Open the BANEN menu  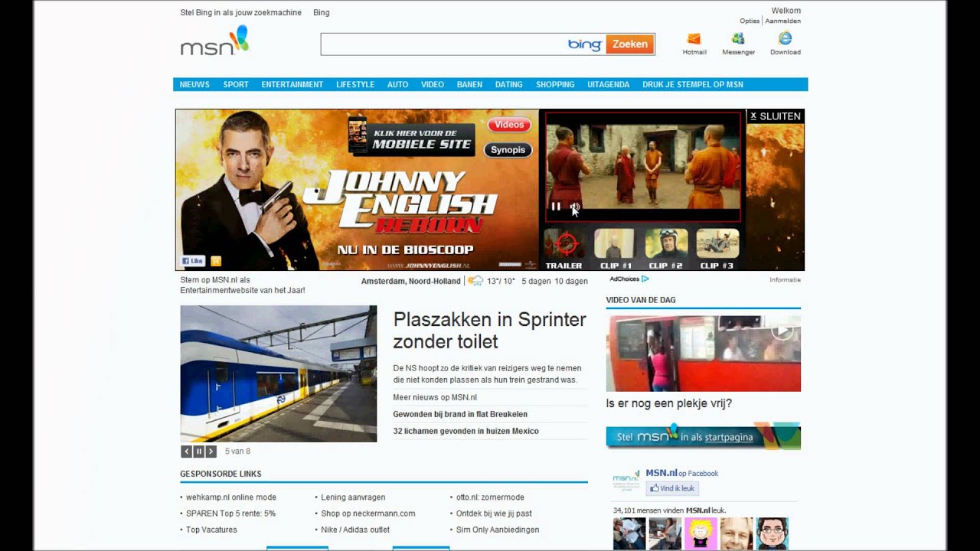click(x=469, y=85)
